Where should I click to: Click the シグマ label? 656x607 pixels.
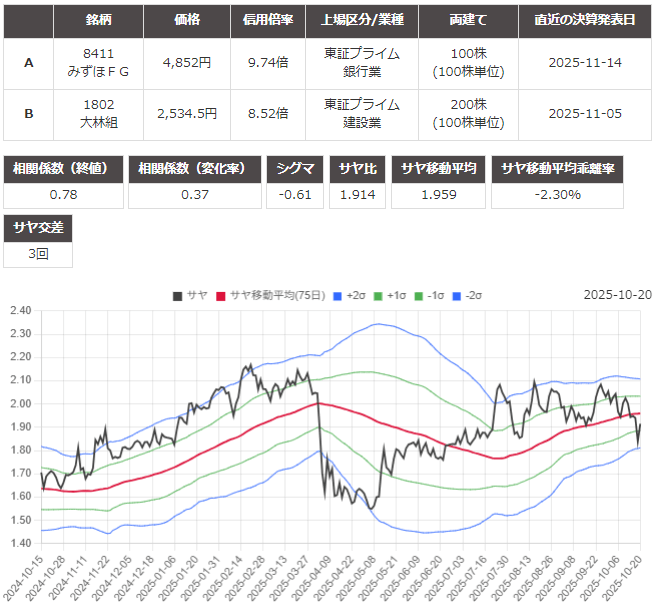click(296, 168)
